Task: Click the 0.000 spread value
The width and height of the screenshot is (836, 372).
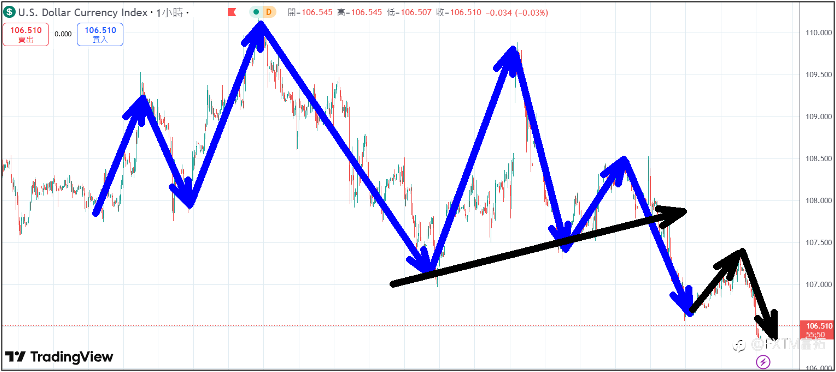Action: coord(63,34)
